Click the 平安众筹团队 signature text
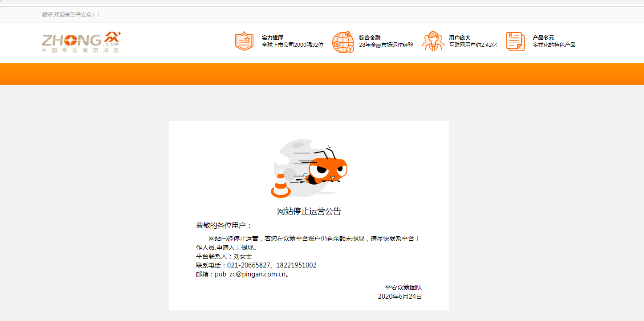Screen dimensions: 644x321 402,288
